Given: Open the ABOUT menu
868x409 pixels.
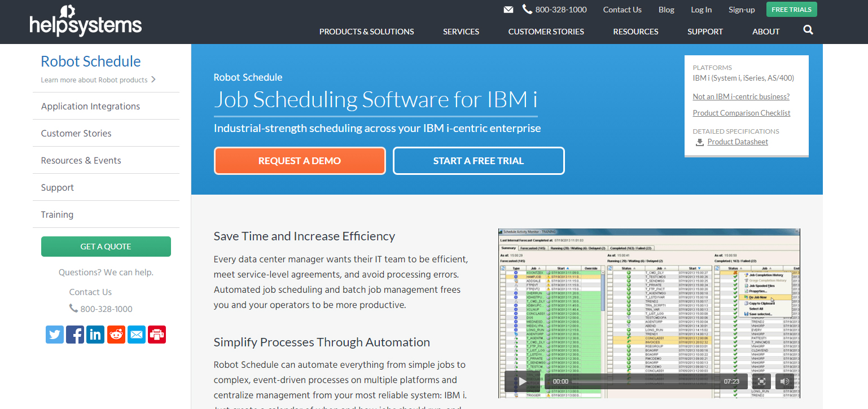Looking at the screenshot, I should coord(766,32).
